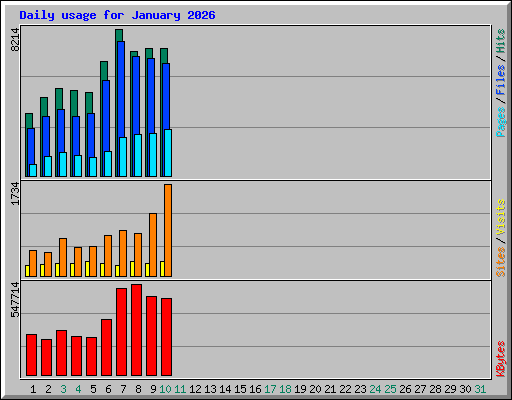Click day label '22' on the x-axis

point(345,389)
